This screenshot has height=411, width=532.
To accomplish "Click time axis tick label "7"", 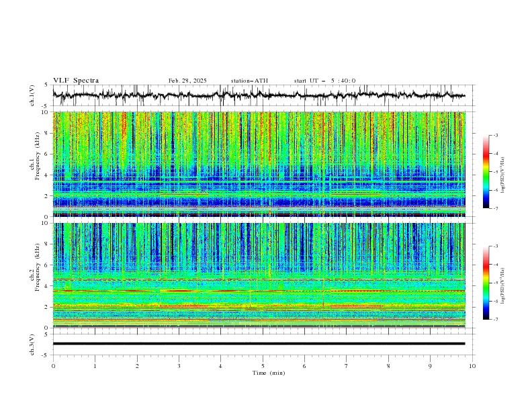I will (347, 366).
